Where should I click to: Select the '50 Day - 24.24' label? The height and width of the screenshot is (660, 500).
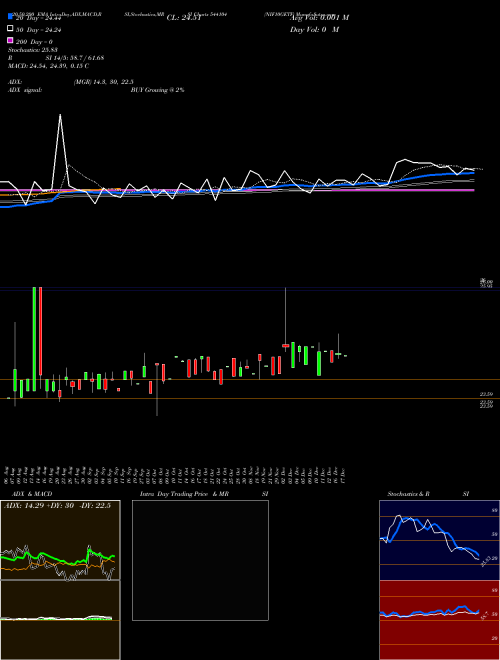coord(36,30)
